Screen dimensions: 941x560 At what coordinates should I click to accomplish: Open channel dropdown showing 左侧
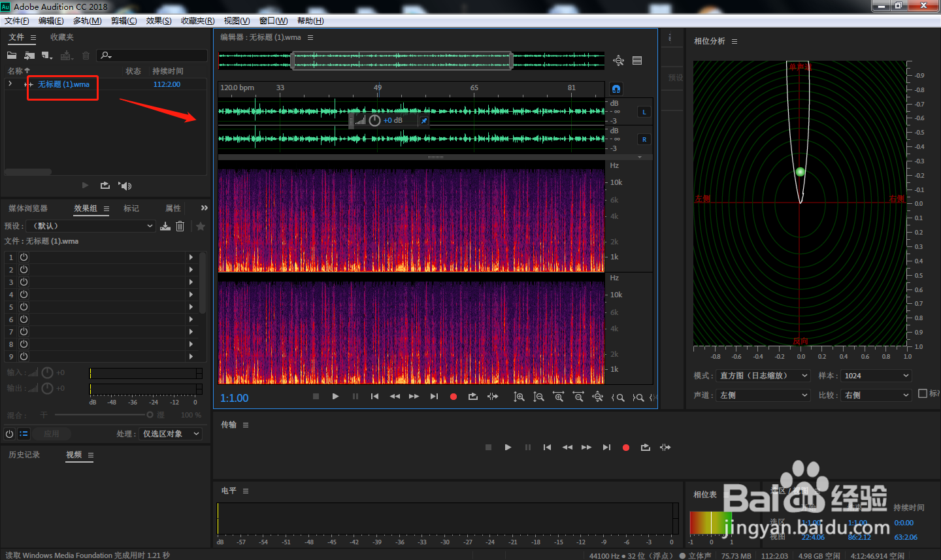763,395
